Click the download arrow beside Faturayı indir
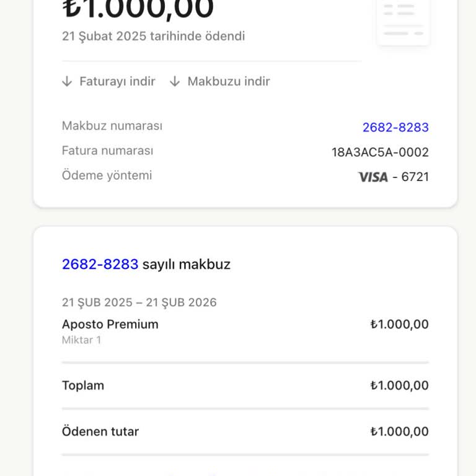 (x=68, y=81)
